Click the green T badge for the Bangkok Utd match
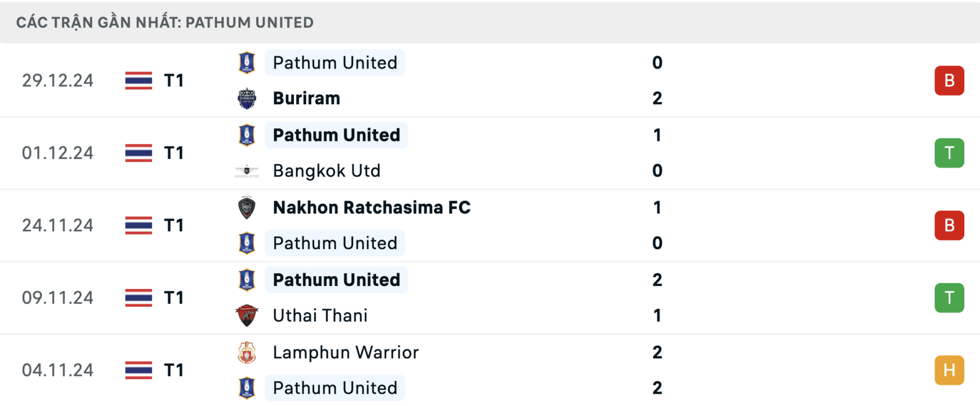 pos(949,152)
